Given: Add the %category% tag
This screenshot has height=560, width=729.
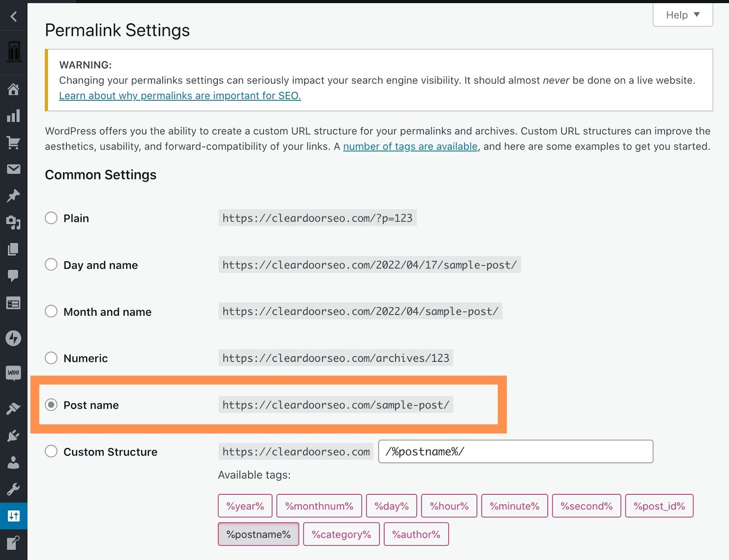Looking at the screenshot, I should click(x=341, y=534).
